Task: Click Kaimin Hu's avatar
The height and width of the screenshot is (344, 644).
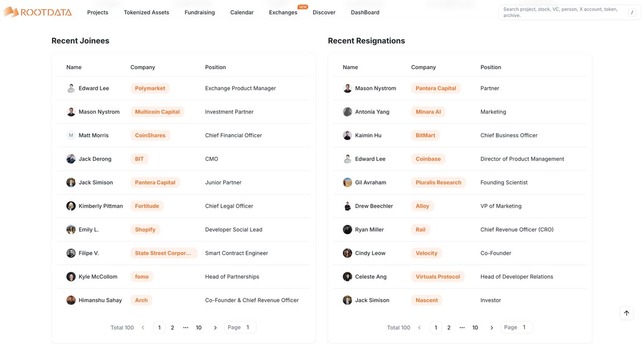Action: point(347,136)
